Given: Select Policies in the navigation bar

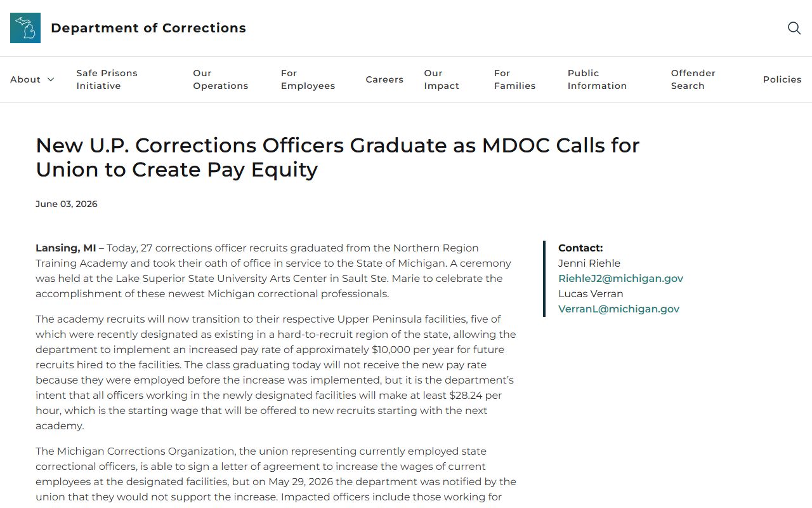Looking at the screenshot, I should coord(782,79).
